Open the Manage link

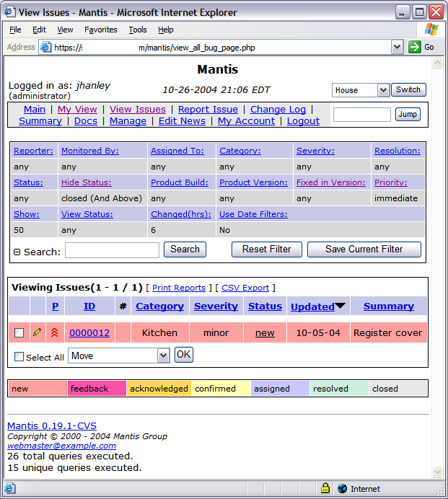[128, 121]
